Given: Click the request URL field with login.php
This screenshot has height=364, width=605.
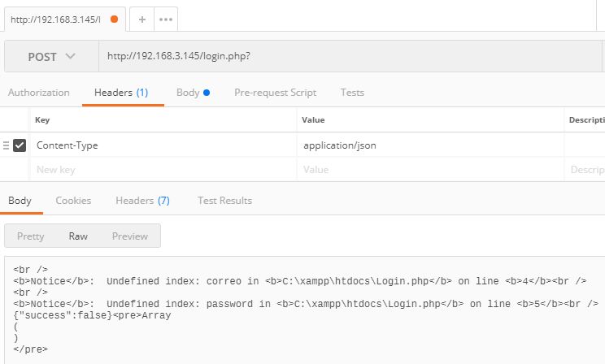Looking at the screenshot, I should 350,56.
